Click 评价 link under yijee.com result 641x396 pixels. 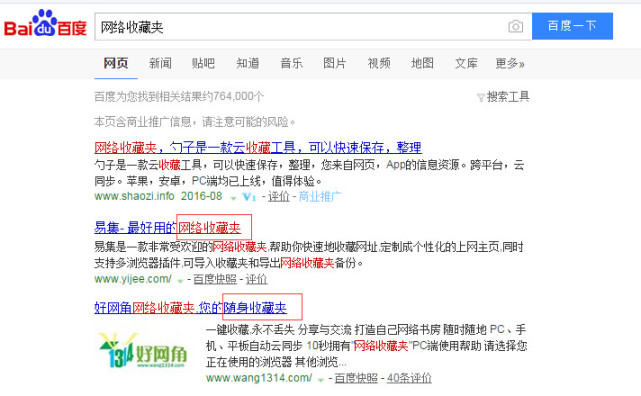pyautogui.click(x=256, y=279)
